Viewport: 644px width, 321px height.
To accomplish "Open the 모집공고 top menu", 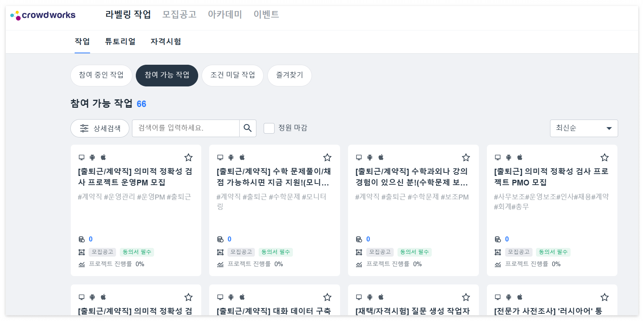I will click(180, 14).
